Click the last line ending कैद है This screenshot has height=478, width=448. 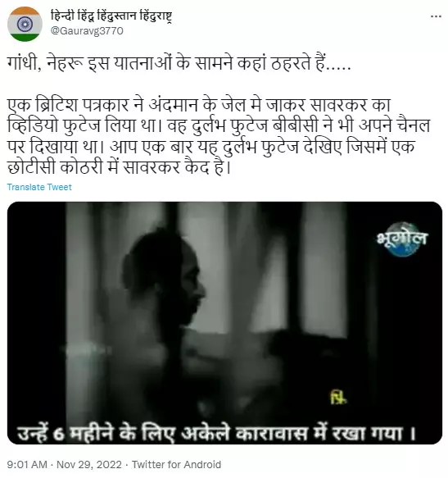119,167
